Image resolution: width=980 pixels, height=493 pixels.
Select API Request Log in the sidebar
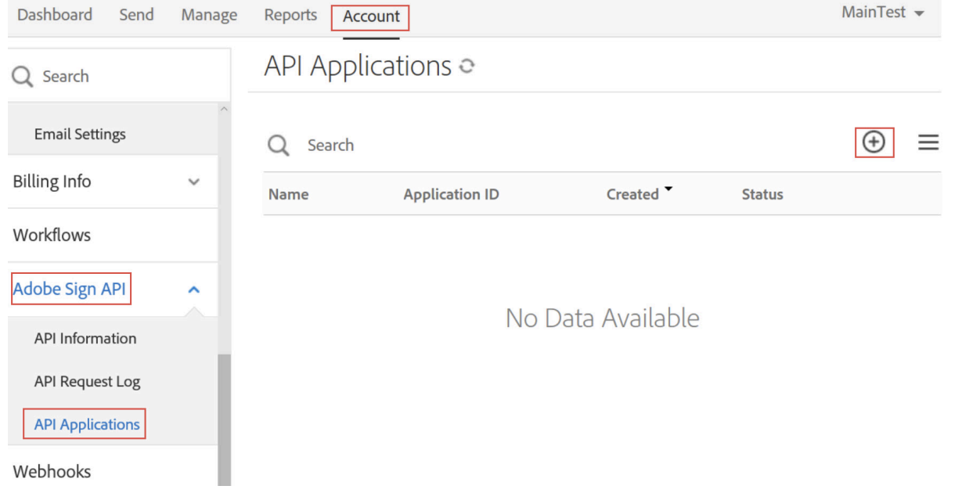click(x=87, y=382)
